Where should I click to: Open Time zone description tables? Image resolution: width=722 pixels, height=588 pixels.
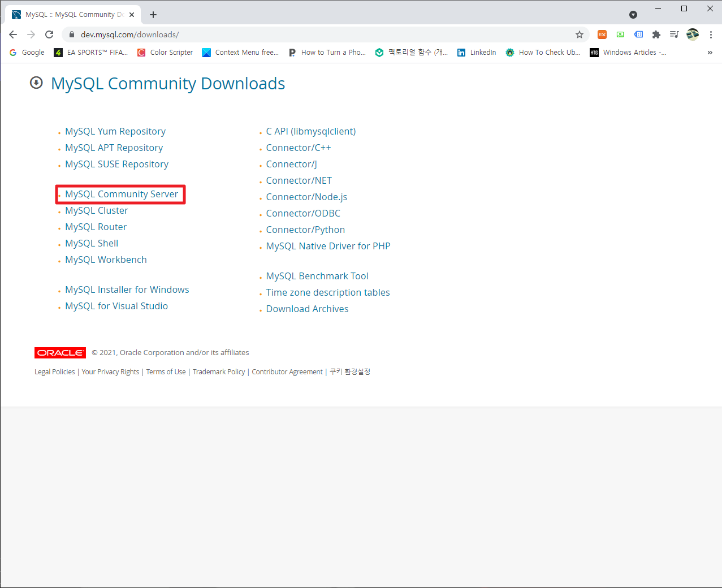tap(328, 292)
